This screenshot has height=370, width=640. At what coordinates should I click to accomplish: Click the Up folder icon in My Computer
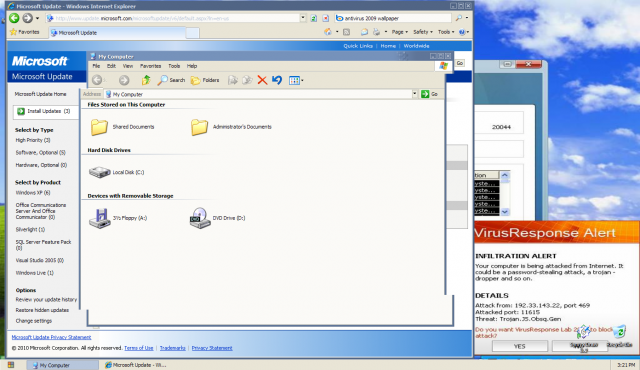(x=146, y=80)
